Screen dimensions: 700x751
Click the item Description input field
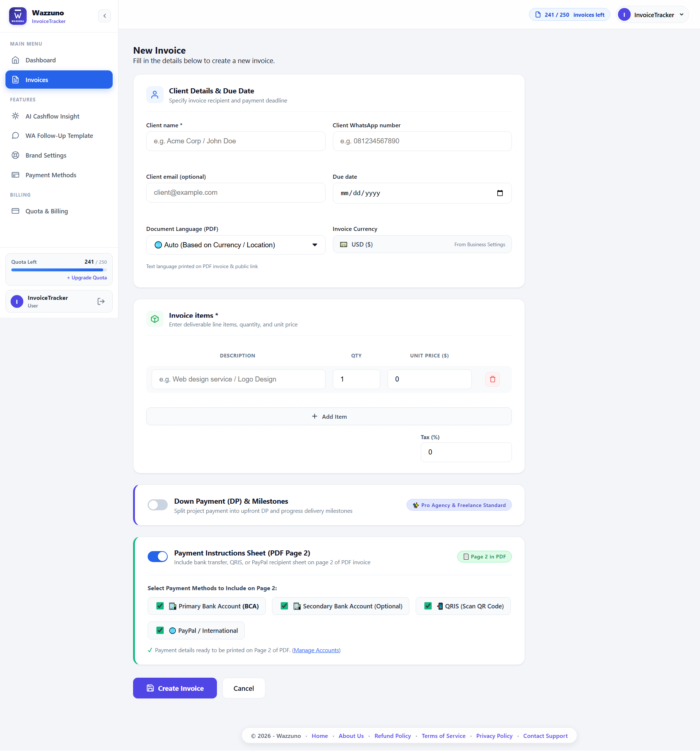tap(238, 379)
